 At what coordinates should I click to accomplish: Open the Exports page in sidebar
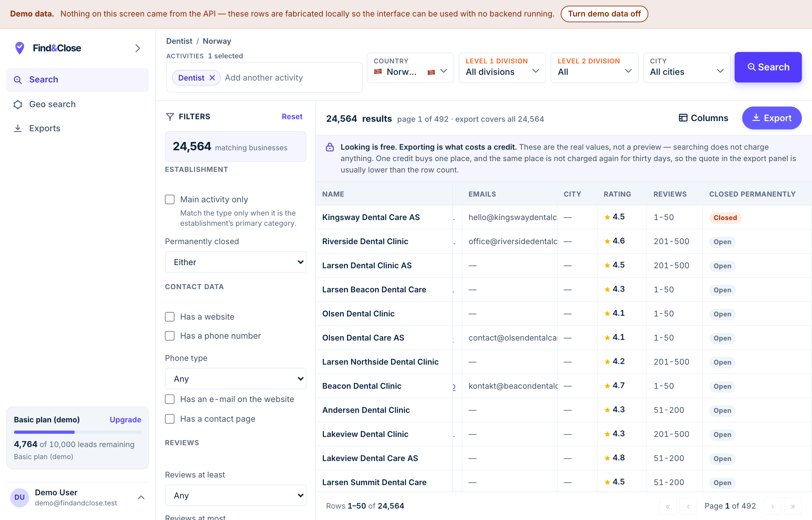pos(78,128)
